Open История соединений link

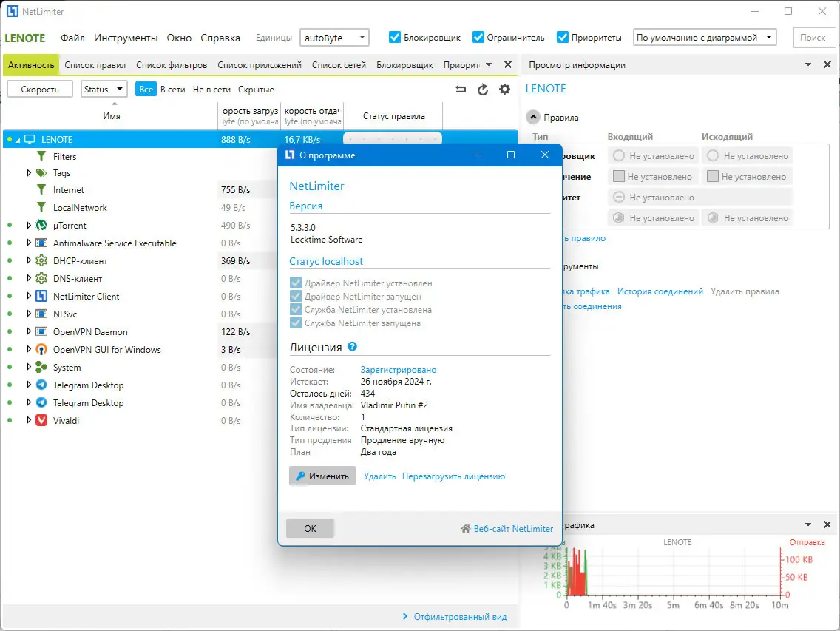tap(660, 291)
